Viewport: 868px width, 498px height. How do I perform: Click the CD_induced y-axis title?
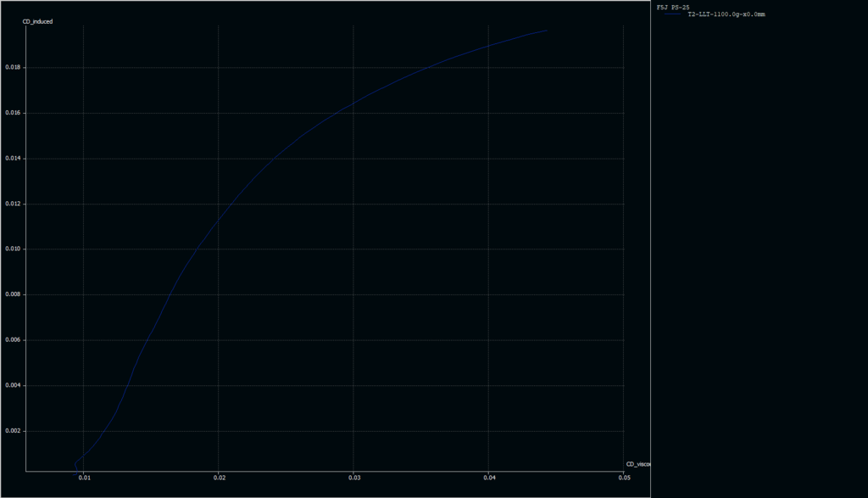37,21
